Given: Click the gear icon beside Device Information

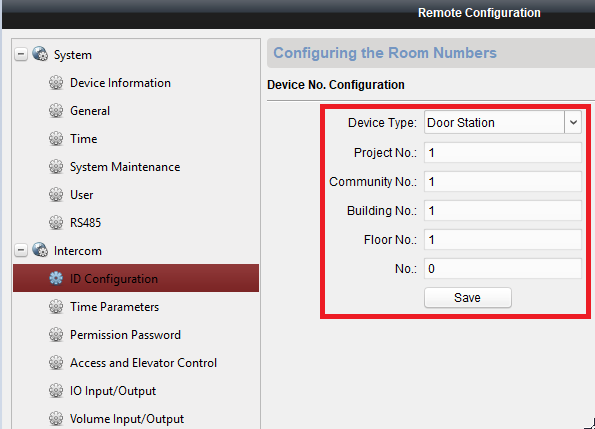Looking at the screenshot, I should click(x=56, y=83).
